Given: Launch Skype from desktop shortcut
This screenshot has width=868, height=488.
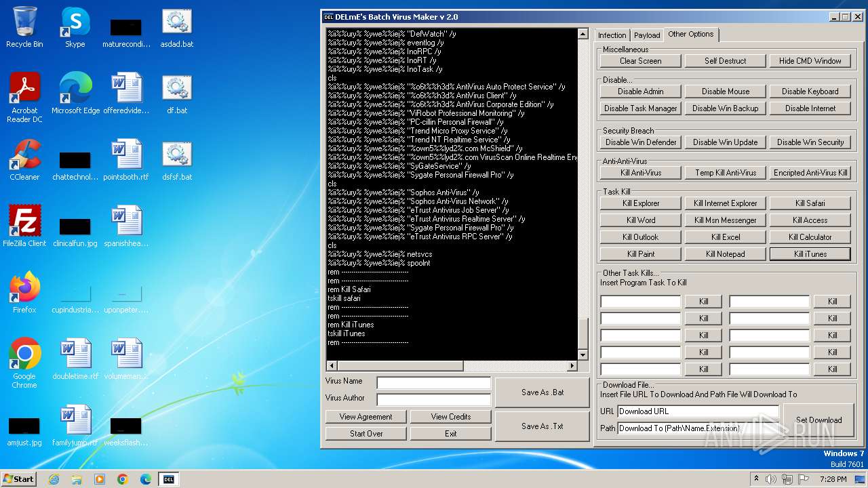Looking at the screenshot, I should (75, 28).
